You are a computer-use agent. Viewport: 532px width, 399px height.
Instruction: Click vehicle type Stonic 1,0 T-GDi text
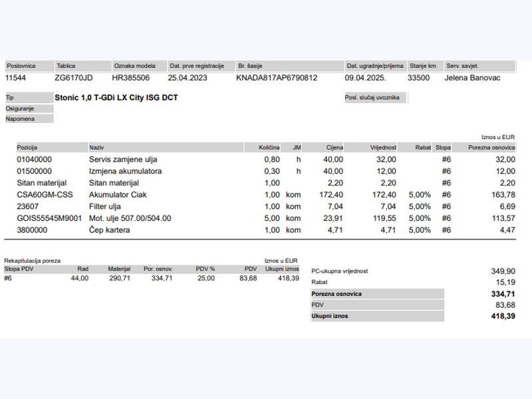[x=116, y=98]
